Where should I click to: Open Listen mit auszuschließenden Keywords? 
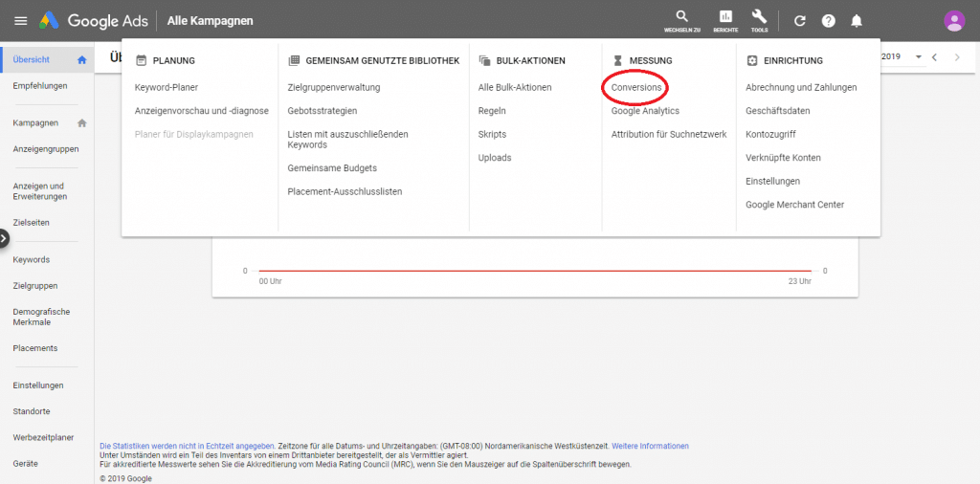(x=347, y=140)
